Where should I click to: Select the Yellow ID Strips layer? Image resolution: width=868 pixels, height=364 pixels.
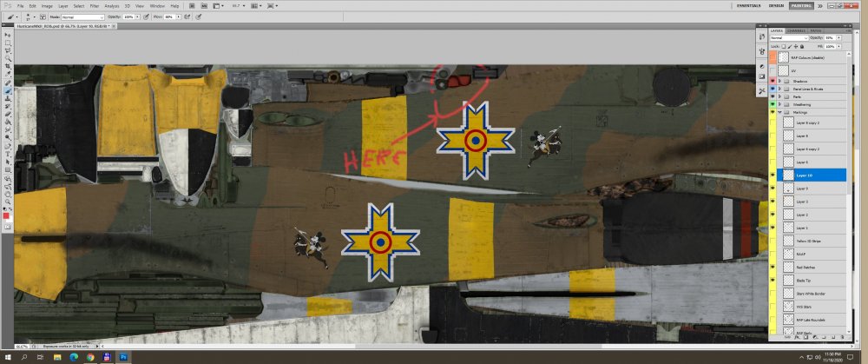pyautogui.click(x=809, y=240)
